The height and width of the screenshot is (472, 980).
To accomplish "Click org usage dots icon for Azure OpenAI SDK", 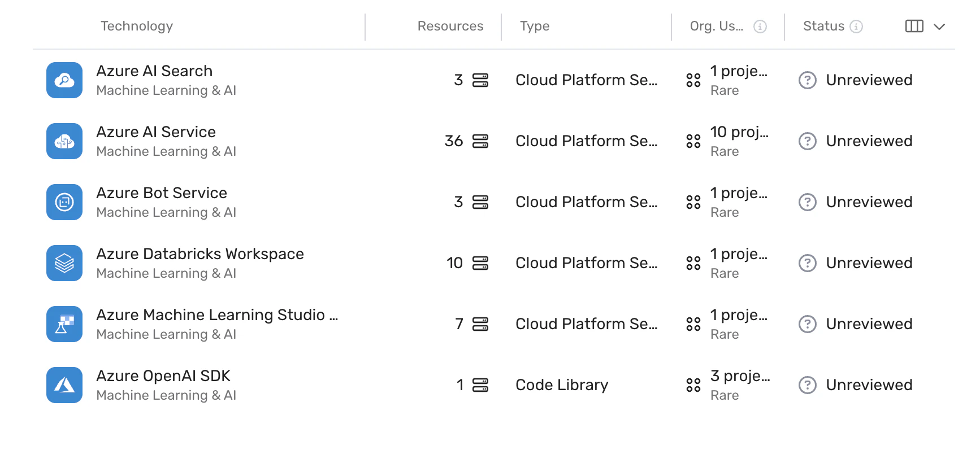I will (693, 385).
